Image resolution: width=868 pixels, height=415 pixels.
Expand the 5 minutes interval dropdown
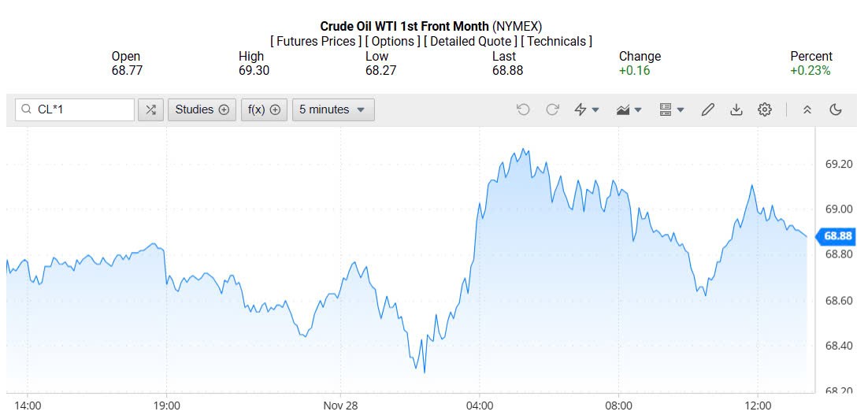pos(333,109)
